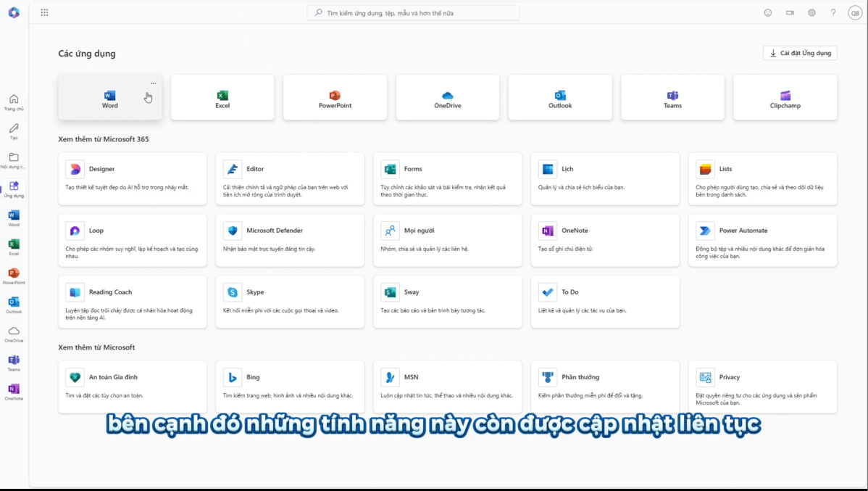Image resolution: width=868 pixels, height=491 pixels.
Task: Open the Microsoft Defender card
Action: coord(290,241)
